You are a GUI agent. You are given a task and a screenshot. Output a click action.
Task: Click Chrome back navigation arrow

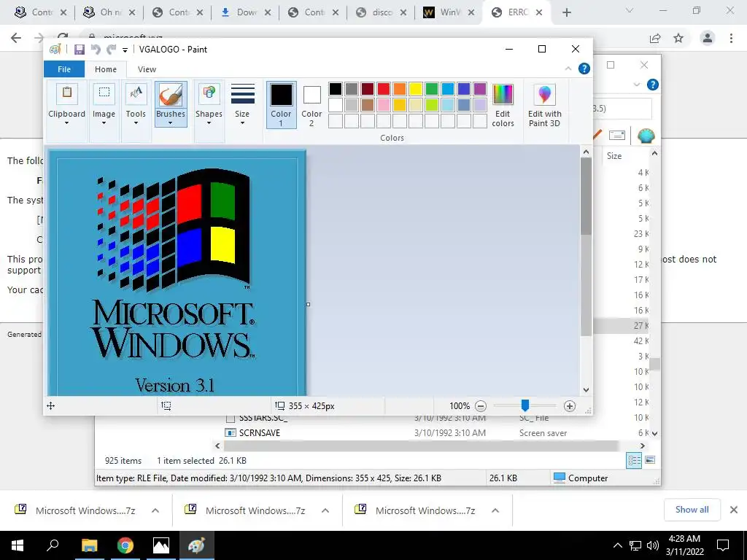pyautogui.click(x=16, y=38)
